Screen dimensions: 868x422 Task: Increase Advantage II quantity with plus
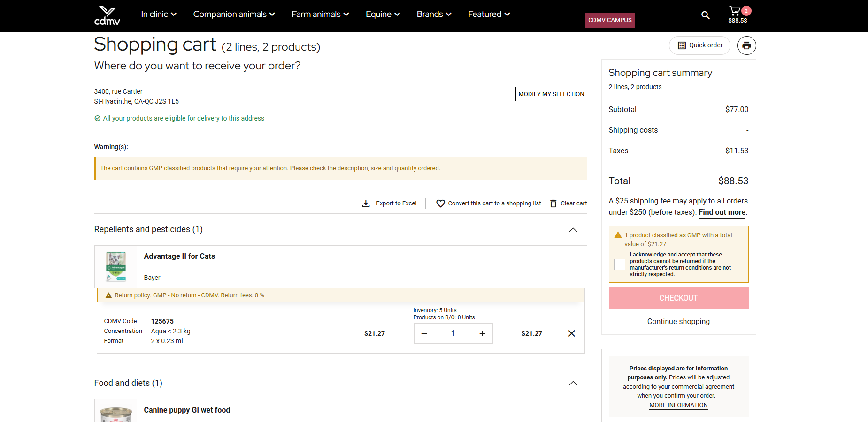point(482,333)
